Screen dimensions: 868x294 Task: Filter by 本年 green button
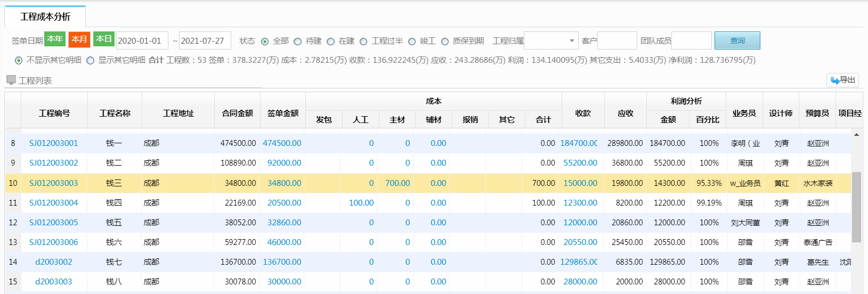(55, 39)
